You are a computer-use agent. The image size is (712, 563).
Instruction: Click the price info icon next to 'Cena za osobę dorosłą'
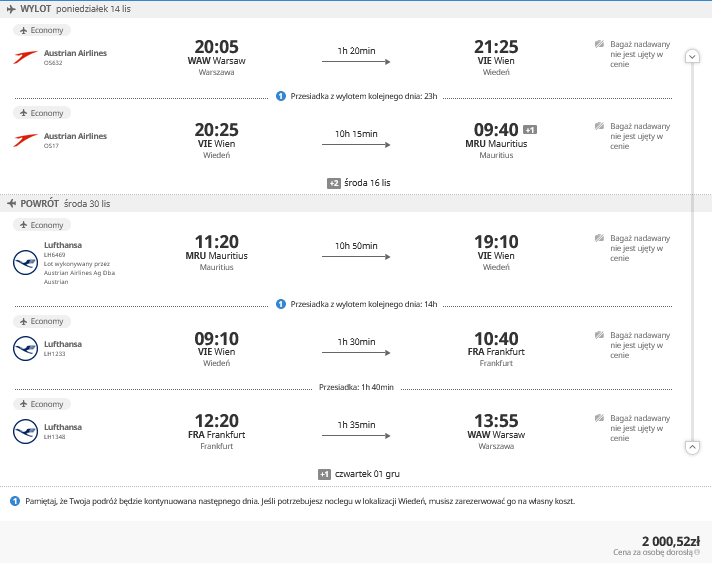[x=697, y=552]
